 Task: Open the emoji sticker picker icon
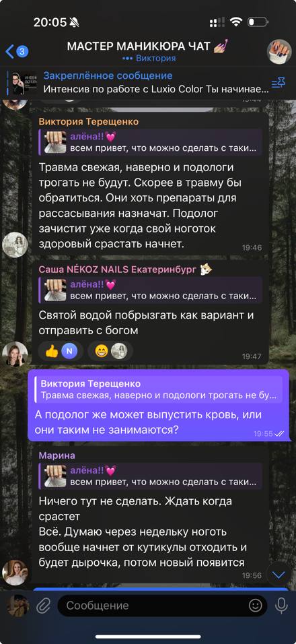[x=255, y=606]
